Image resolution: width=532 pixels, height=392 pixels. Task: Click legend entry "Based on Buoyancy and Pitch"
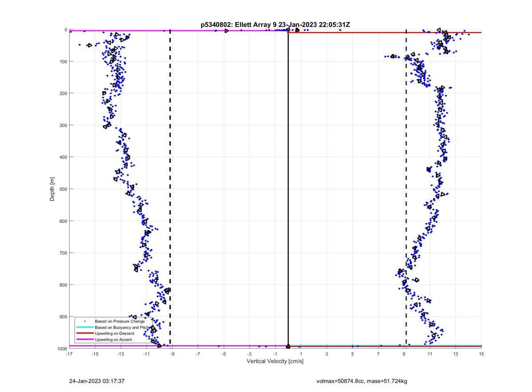coord(123,327)
